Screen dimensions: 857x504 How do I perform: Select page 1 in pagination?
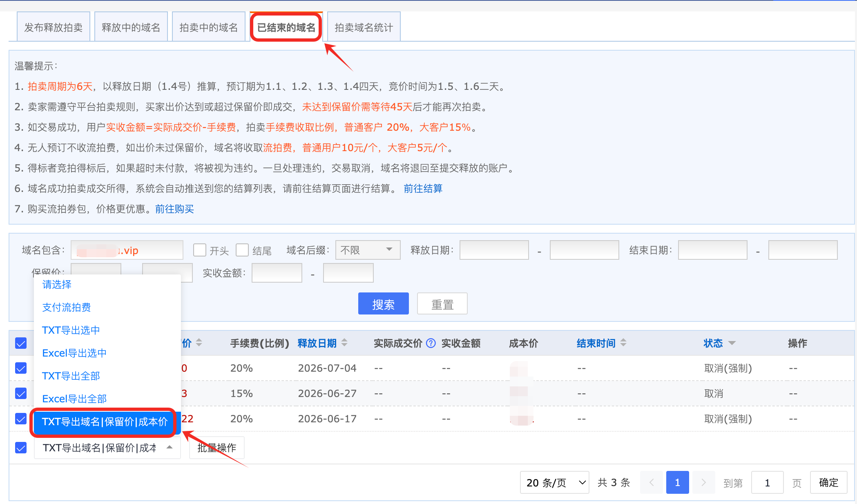click(x=677, y=482)
